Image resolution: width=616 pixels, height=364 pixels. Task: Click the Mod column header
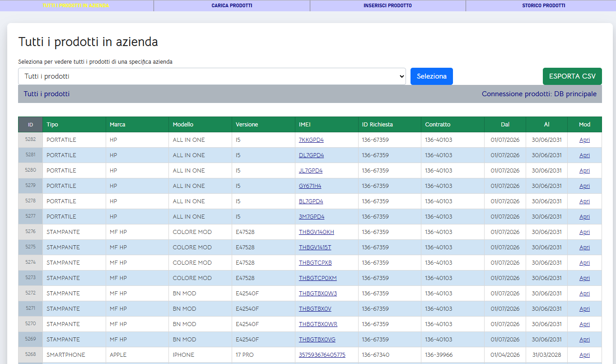584,125
